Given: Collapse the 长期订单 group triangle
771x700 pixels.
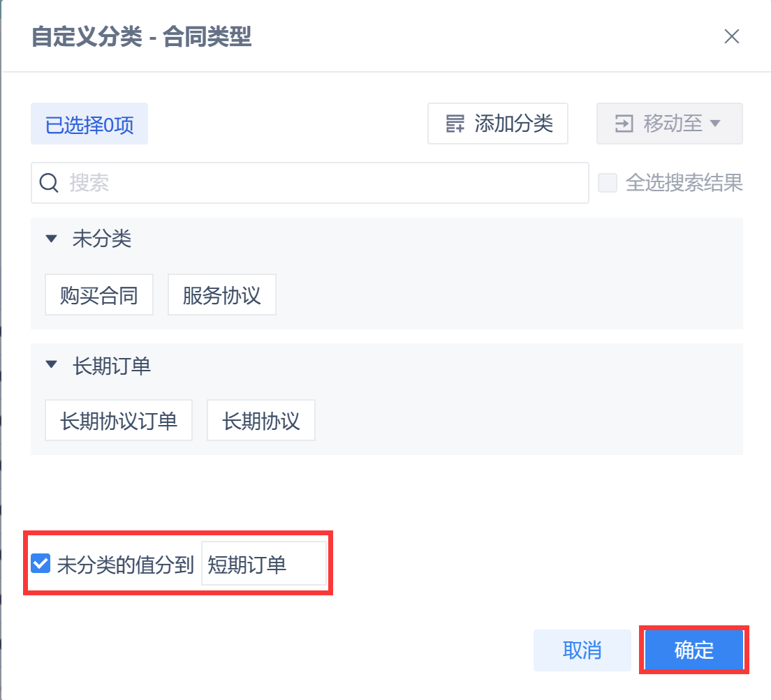Looking at the screenshot, I should click(x=51, y=365).
